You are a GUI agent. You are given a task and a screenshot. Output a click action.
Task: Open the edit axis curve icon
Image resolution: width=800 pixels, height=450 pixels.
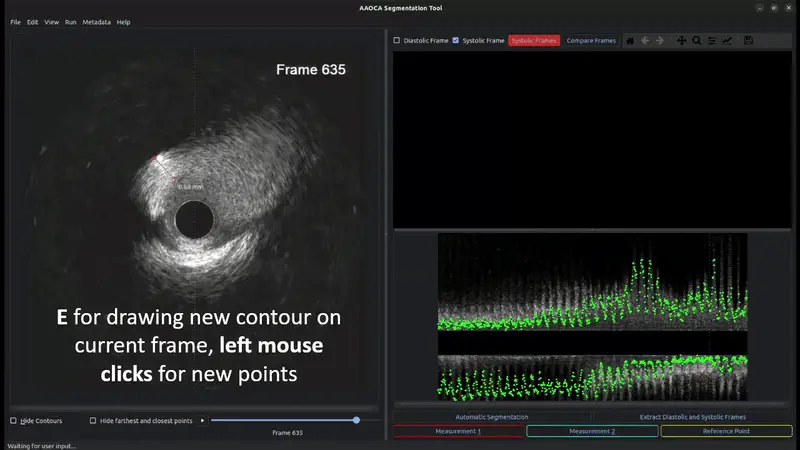[x=727, y=41]
